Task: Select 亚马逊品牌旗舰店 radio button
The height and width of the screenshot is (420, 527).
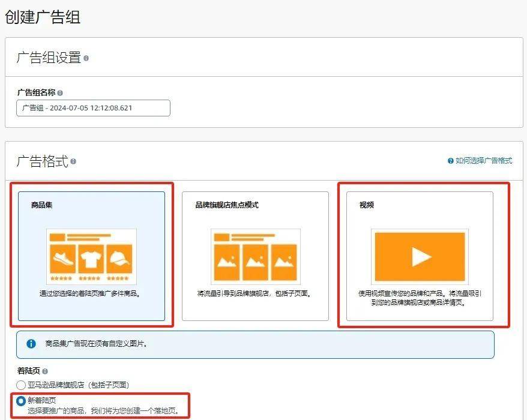Action: 21,385
